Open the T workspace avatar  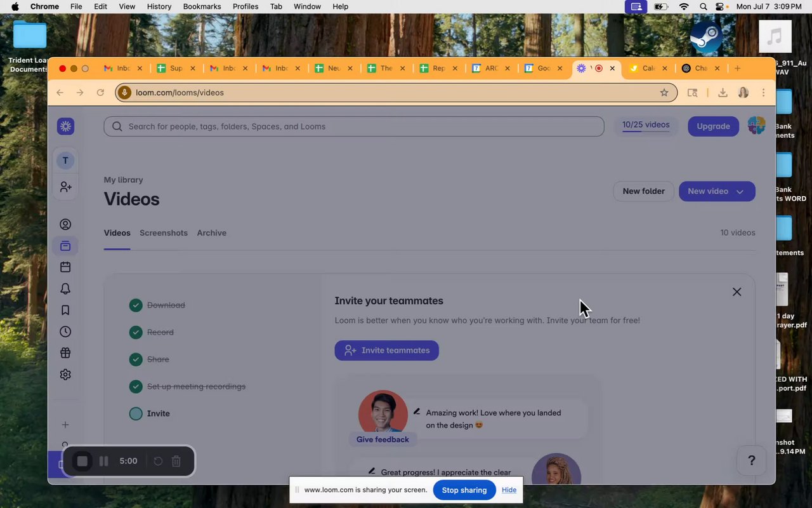tap(65, 161)
